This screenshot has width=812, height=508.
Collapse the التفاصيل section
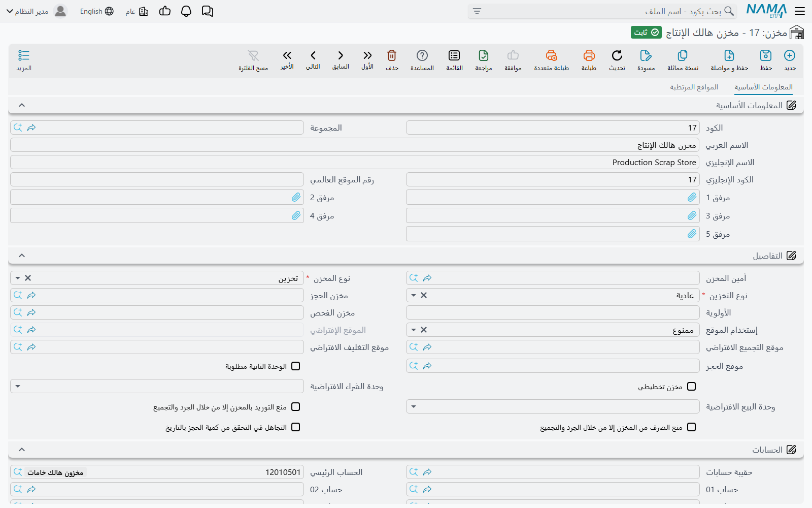pos(22,256)
